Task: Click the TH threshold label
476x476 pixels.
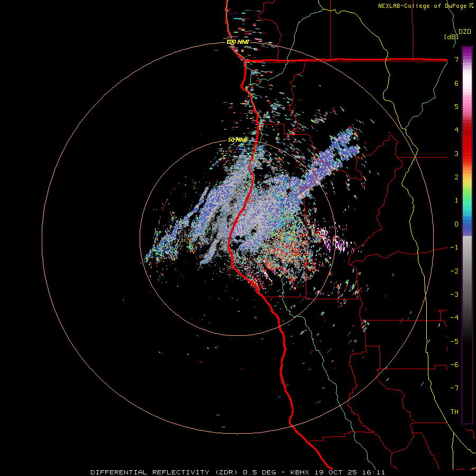Action: 454,412
